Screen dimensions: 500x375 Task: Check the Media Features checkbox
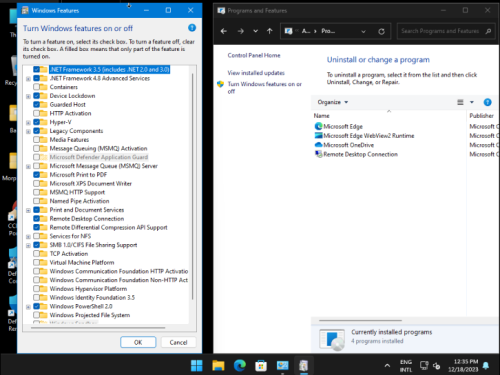(36, 139)
